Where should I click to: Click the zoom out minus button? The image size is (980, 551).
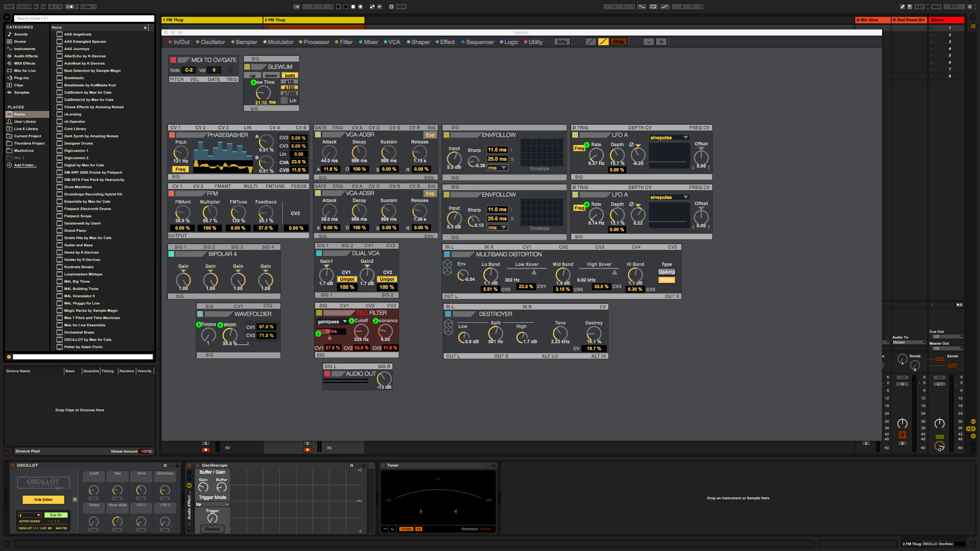click(648, 42)
